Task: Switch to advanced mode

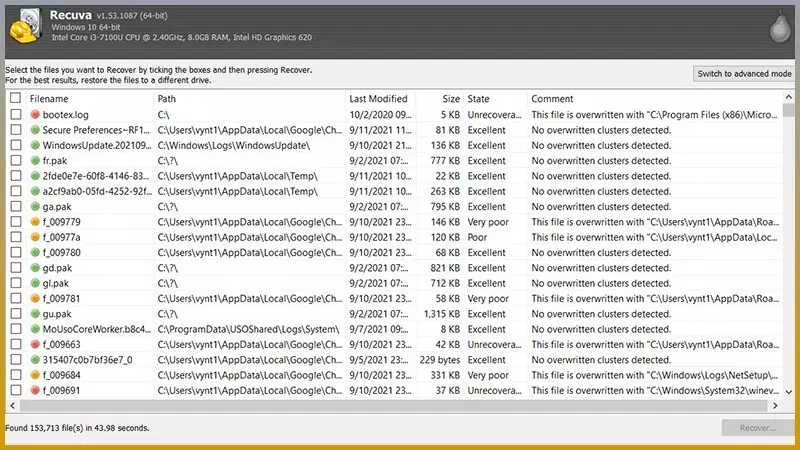Action: click(x=743, y=74)
